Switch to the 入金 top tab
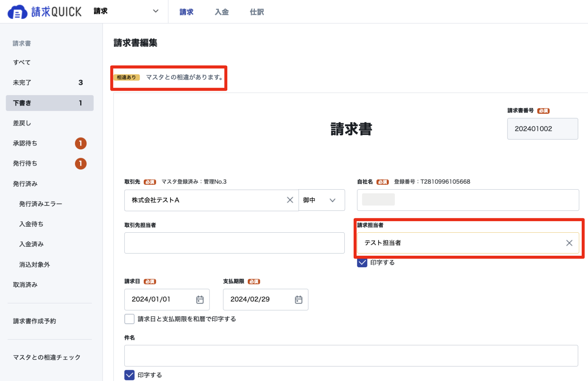The width and height of the screenshot is (588, 381). [222, 12]
